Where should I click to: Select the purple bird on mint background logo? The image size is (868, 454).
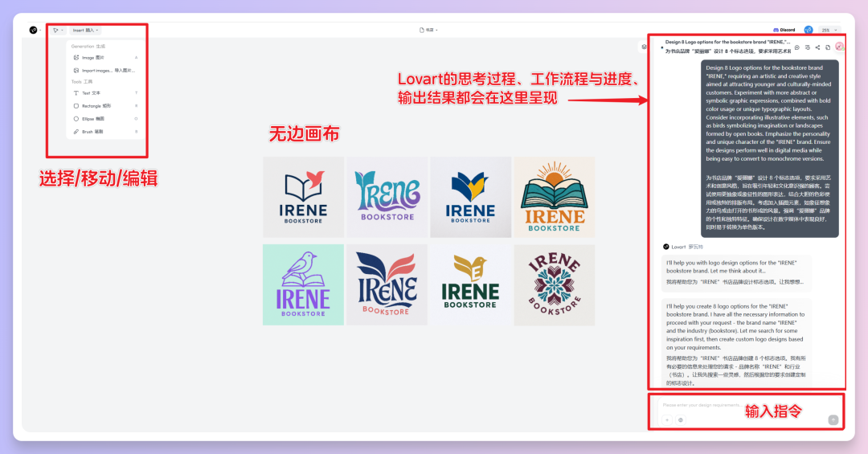click(x=303, y=284)
